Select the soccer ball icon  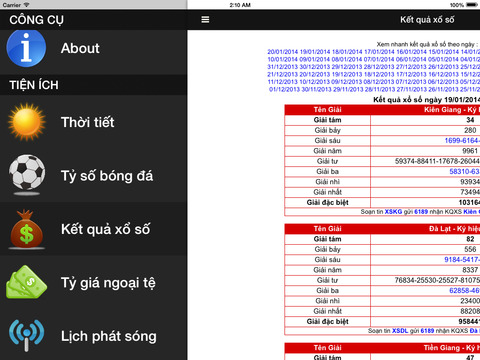tap(27, 175)
